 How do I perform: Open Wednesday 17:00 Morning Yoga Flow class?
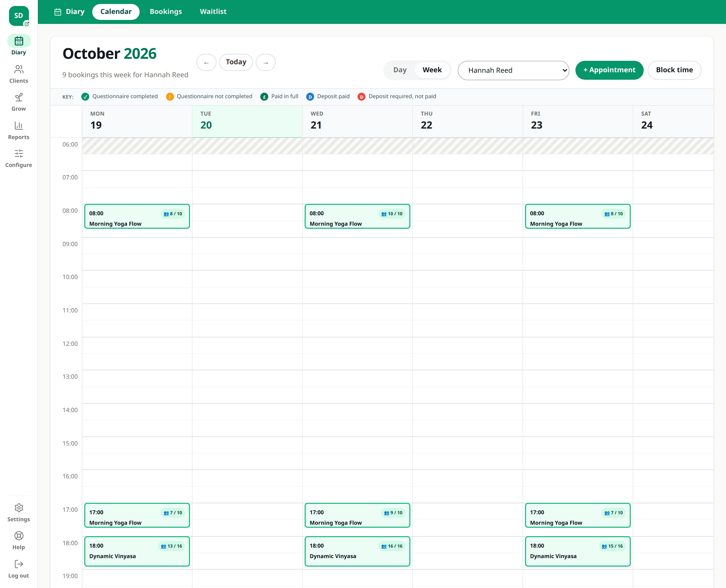click(x=357, y=515)
